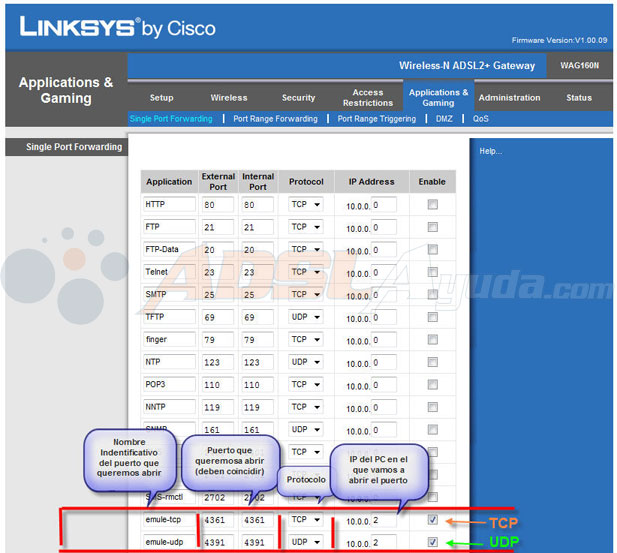
Task: Open the Setup tab
Action: pos(161,98)
